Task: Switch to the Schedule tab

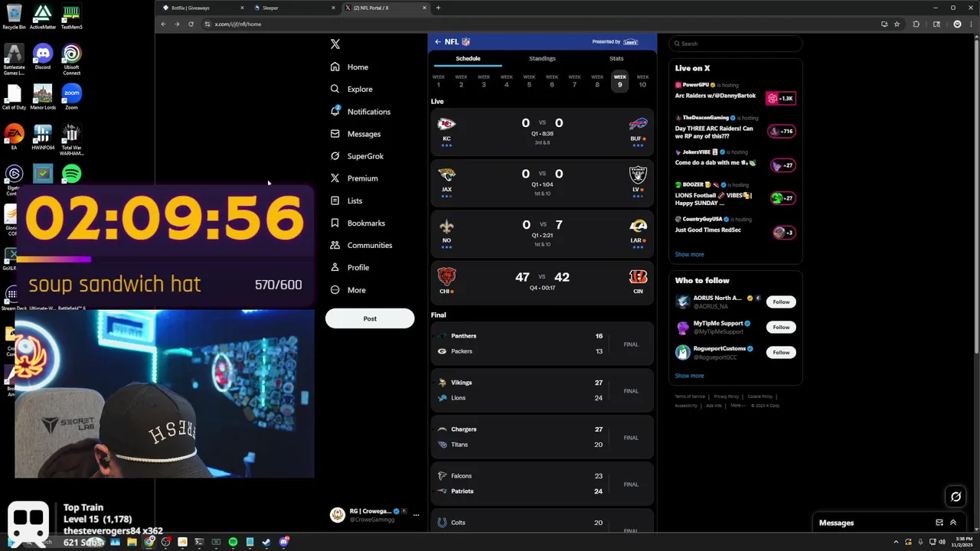Action: (468, 58)
